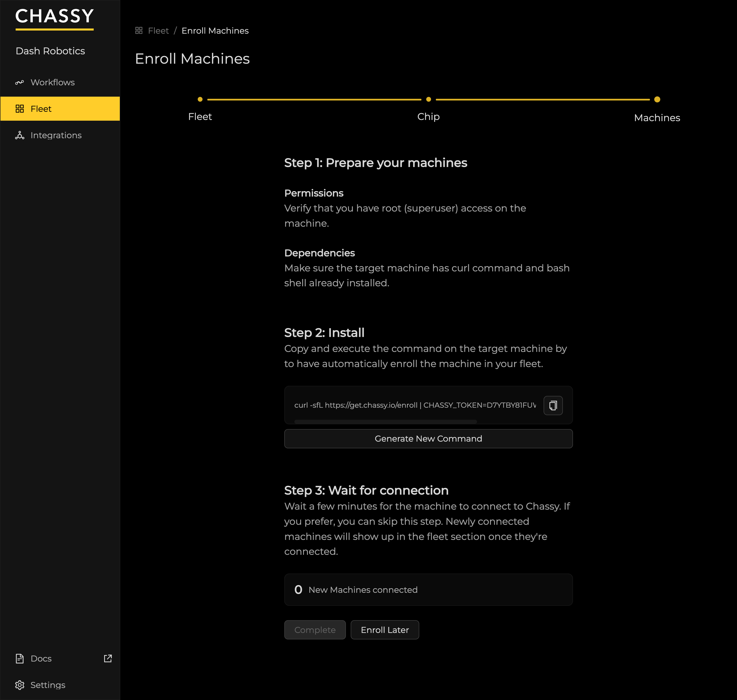Viewport: 737px width, 700px height.
Task: Click the Enroll Later button
Action: pos(385,630)
